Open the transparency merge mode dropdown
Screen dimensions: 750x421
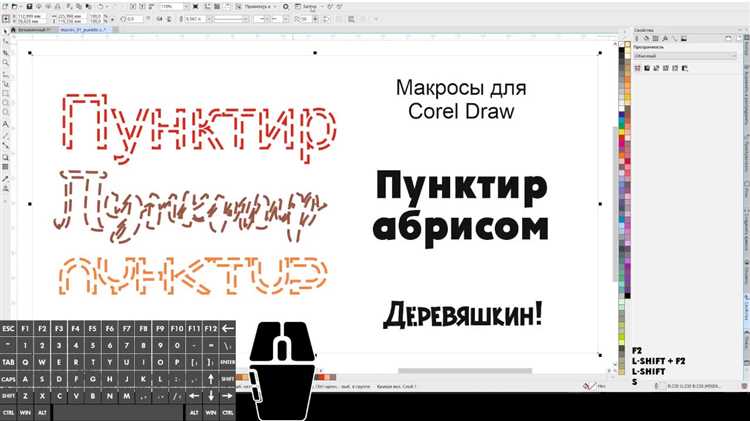[685, 56]
